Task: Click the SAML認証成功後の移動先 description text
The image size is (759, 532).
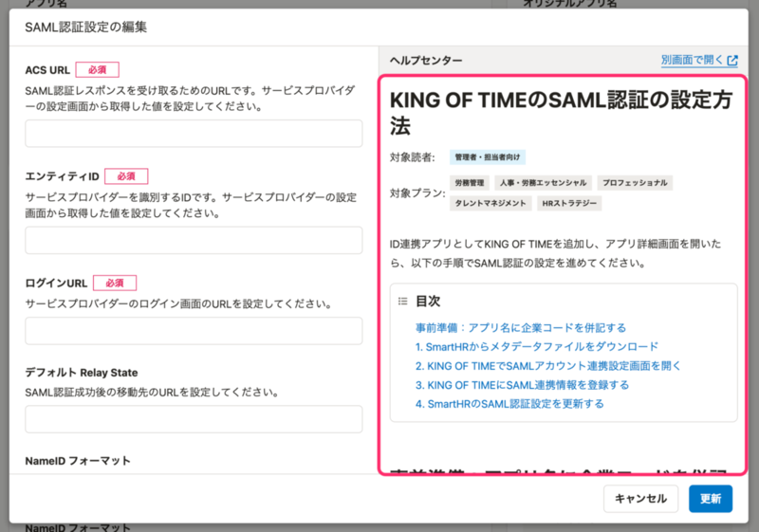Action: 152,393
